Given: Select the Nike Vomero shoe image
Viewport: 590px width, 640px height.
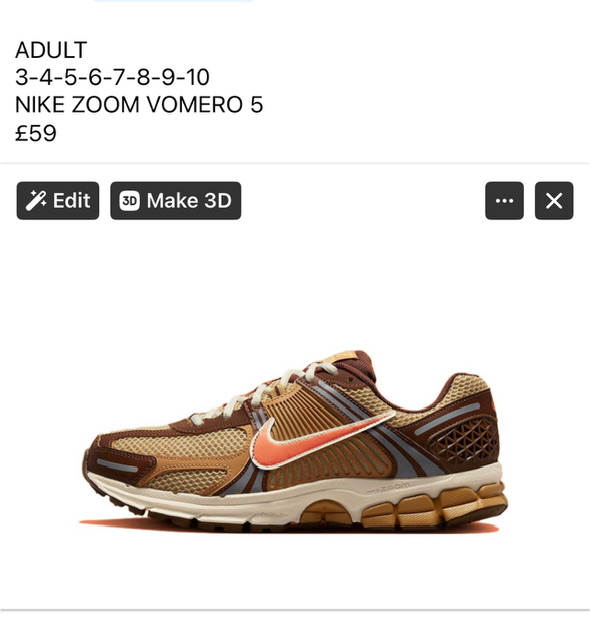Looking at the screenshot, I should coord(295,441).
